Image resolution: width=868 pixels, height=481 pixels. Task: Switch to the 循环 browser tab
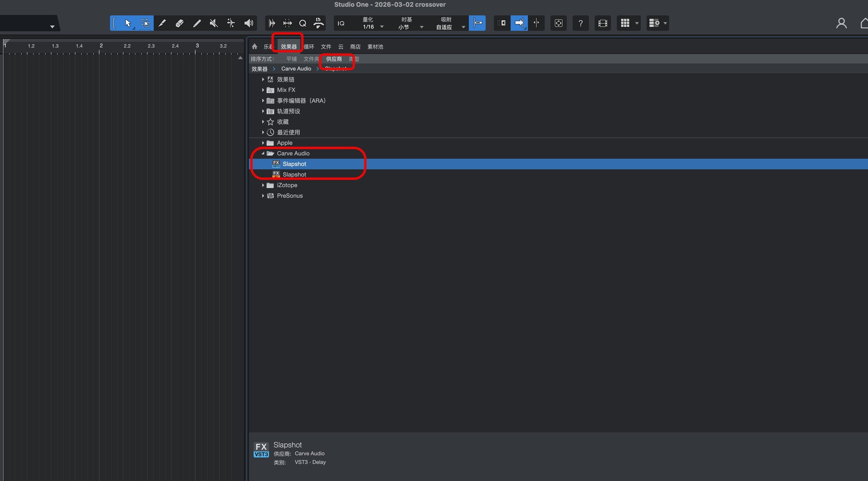(309, 47)
